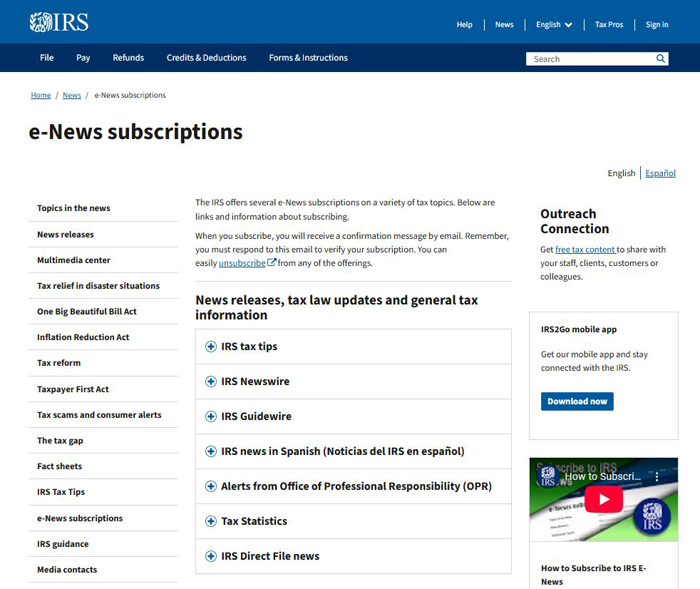Expand the IRS tax tips accordion

click(x=353, y=347)
